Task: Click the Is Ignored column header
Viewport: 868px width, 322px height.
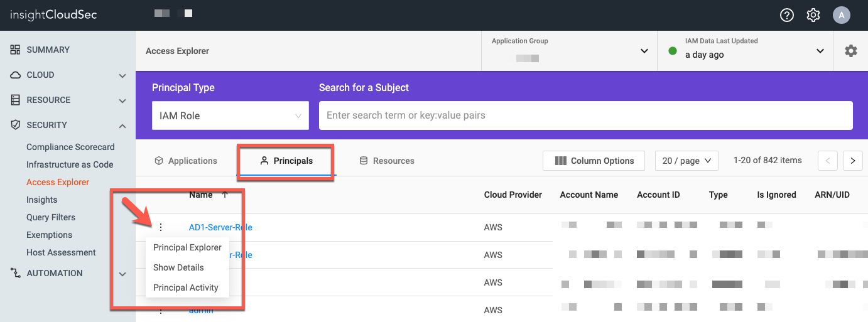Action: coord(777,195)
